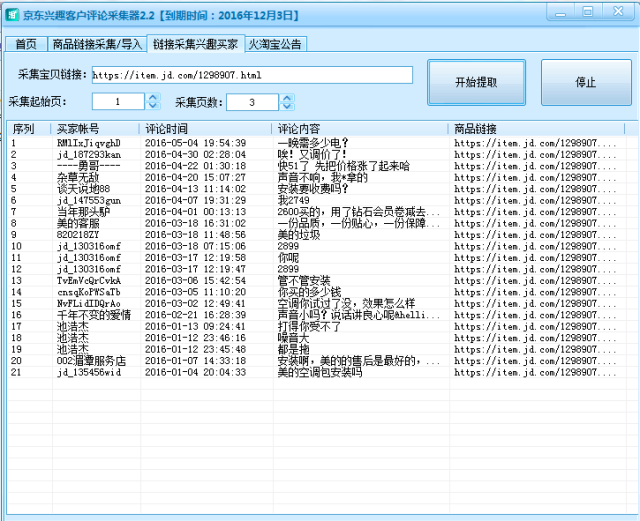The width and height of the screenshot is (640, 521).
Task: Click timestamp 2016-03-18 07:15:06
Action: click(x=196, y=246)
